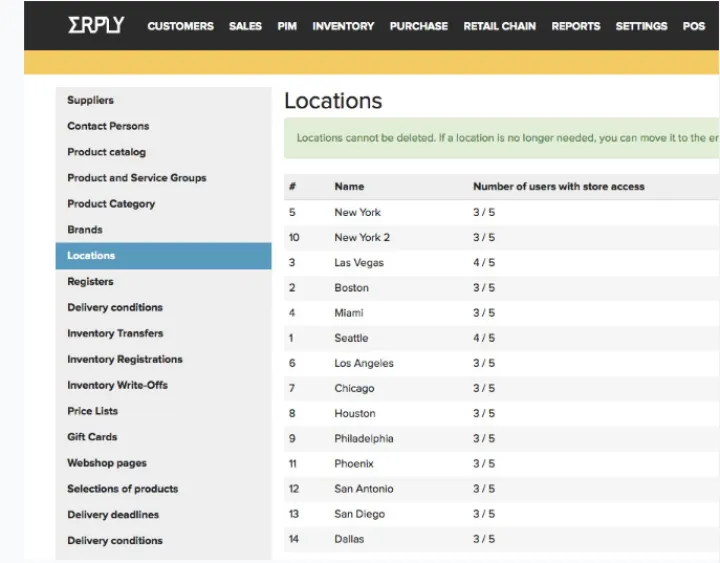Open the Sales menu
Image resolution: width=720 pixels, height=563 pixels.
point(245,26)
